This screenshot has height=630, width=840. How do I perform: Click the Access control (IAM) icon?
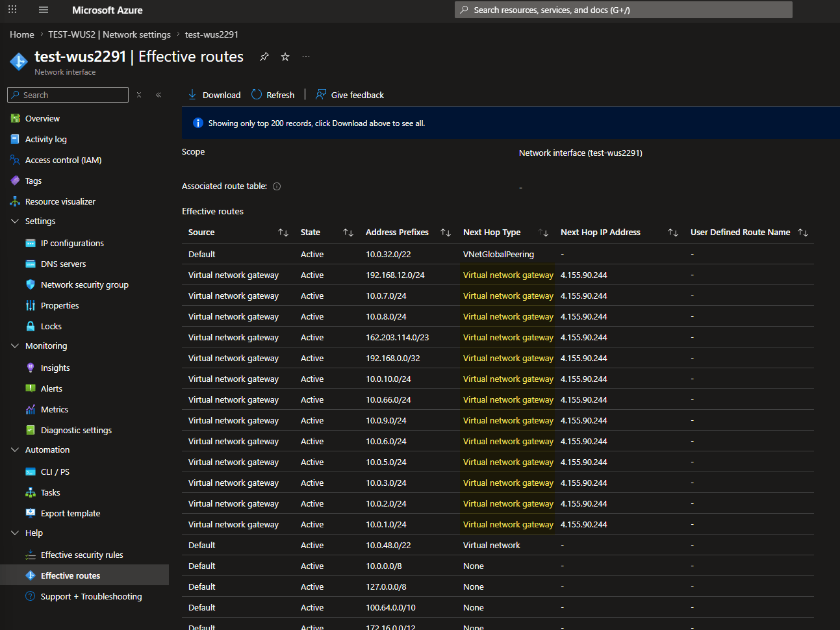click(15, 160)
